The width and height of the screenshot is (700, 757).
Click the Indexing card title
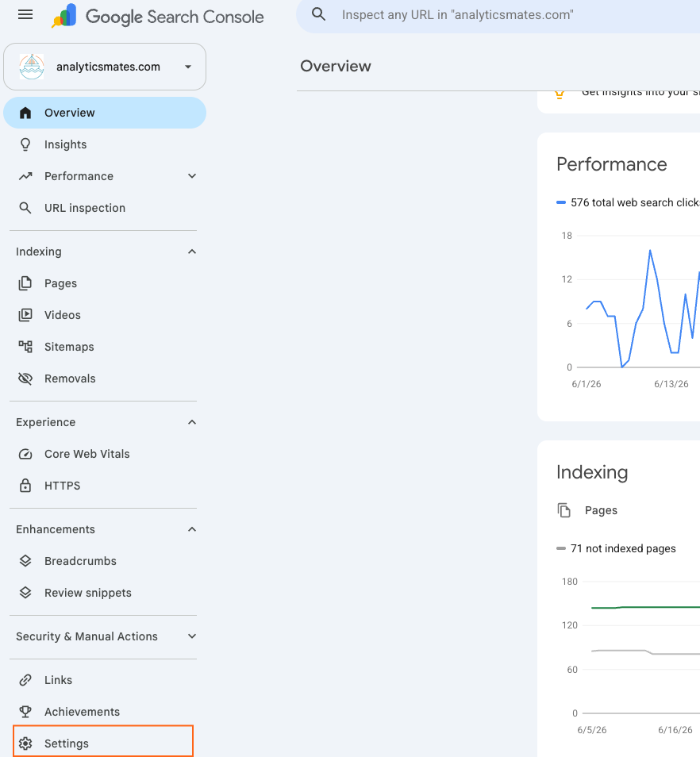pyautogui.click(x=592, y=472)
